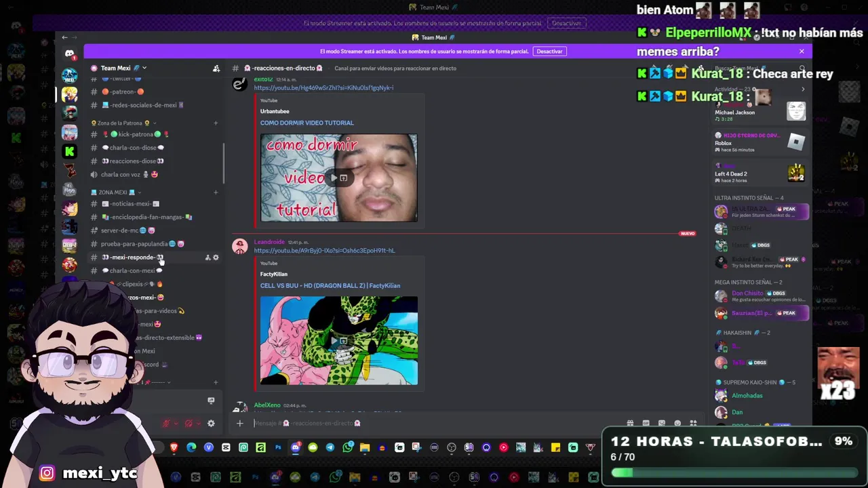Expand the Actividad panel arrow
Screen dimensions: 868x488
click(803, 89)
